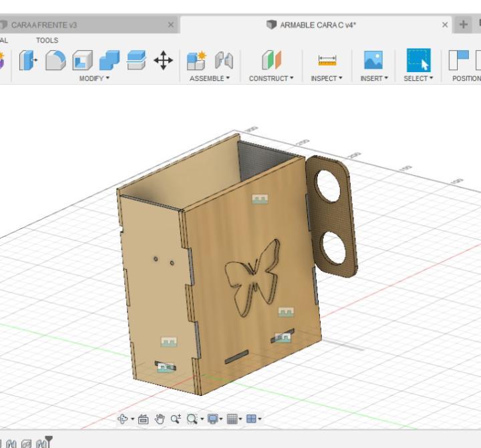
Task: Close the ARMABLE CARA C v4 tab
Action: tap(445, 25)
